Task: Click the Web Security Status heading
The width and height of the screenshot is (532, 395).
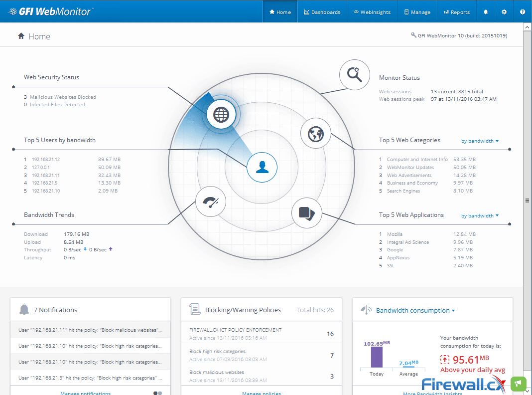Action: pos(51,77)
